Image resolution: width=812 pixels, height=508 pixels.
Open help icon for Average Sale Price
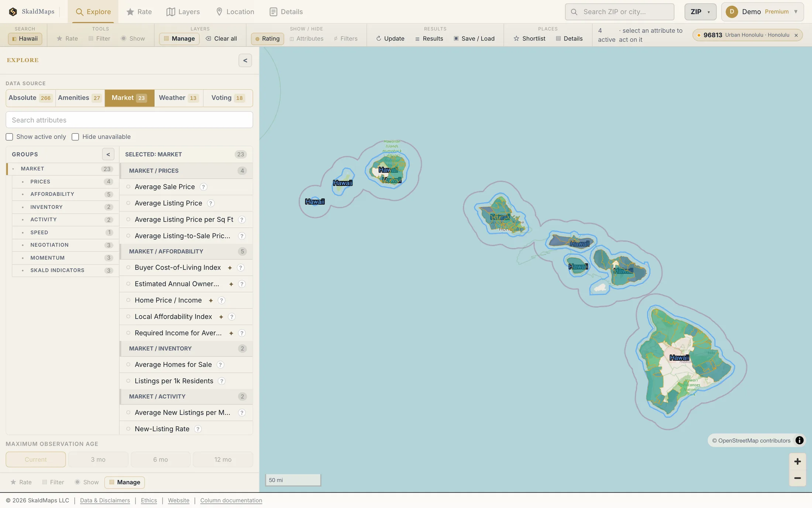(203, 187)
